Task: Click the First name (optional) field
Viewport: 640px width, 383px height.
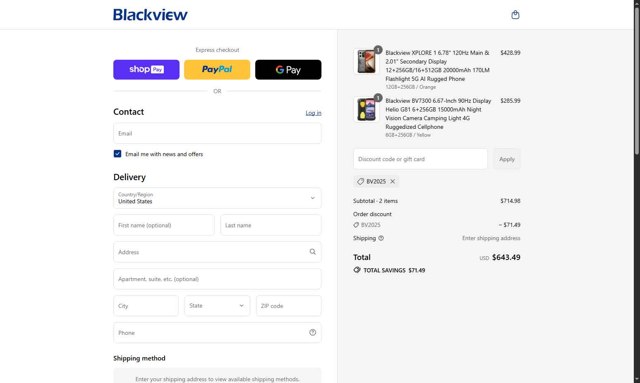Action: [164, 225]
